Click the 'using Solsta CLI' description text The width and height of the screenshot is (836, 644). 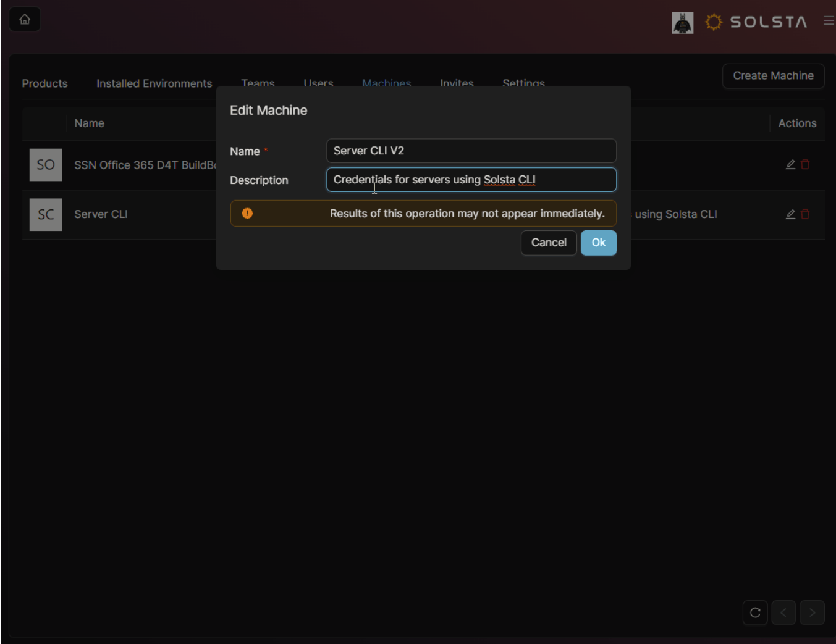click(x=676, y=214)
